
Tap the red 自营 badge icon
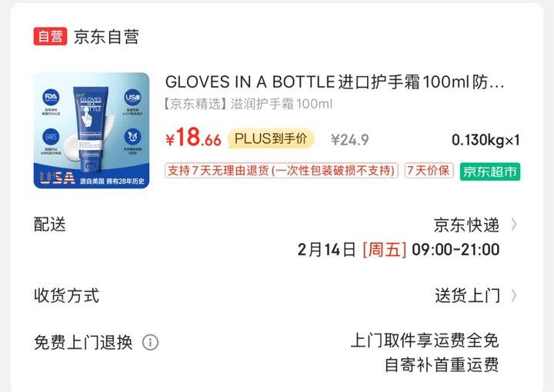tap(50, 36)
